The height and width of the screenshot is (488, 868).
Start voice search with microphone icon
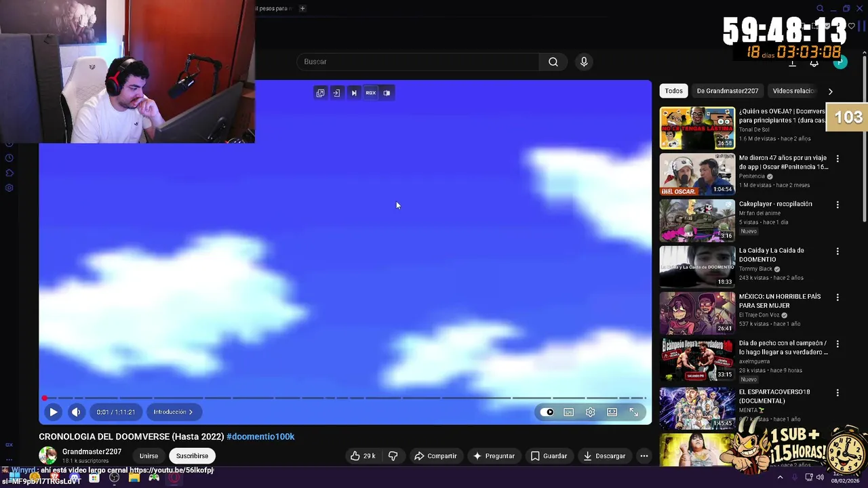(x=584, y=62)
